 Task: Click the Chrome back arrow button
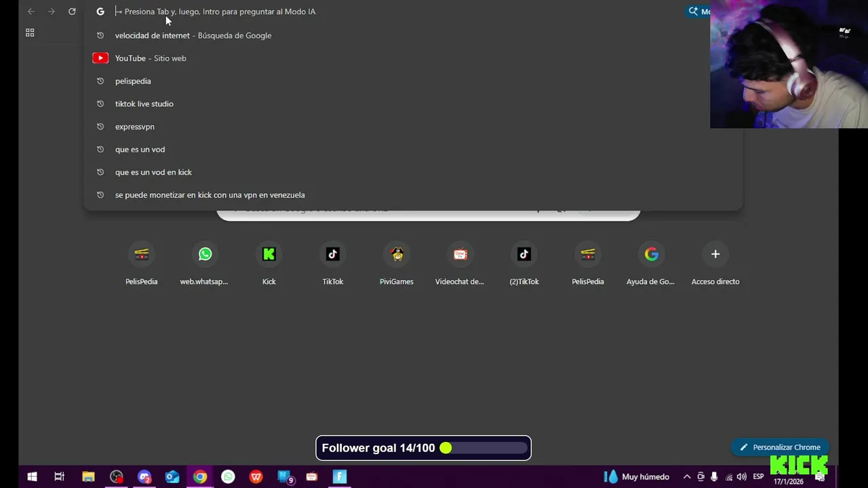(x=31, y=12)
